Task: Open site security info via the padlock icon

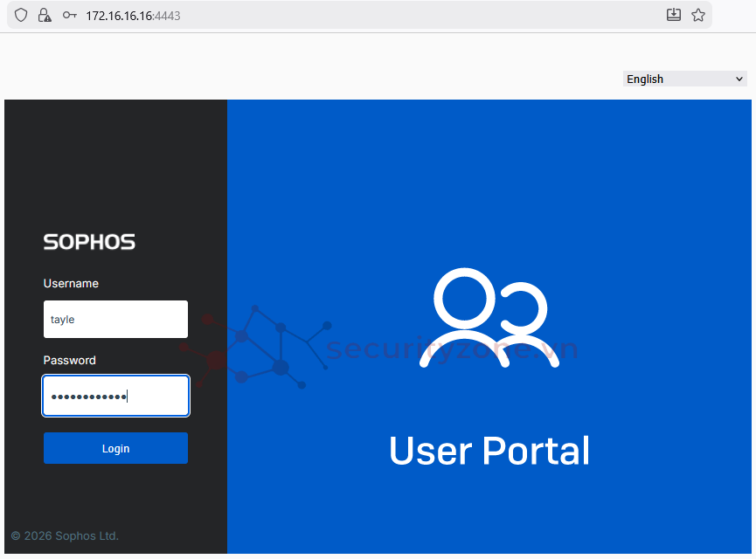Action: (x=45, y=15)
